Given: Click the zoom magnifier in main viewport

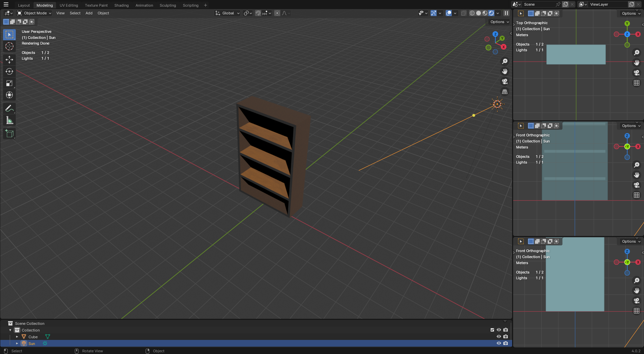Looking at the screenshot, I should point(504,61).
